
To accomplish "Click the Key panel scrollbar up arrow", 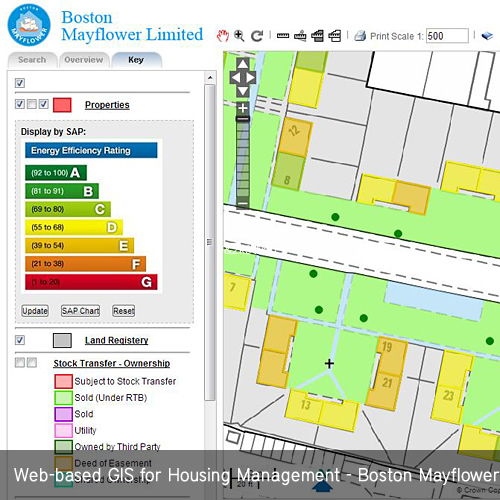I will click(x=210, y=78).
